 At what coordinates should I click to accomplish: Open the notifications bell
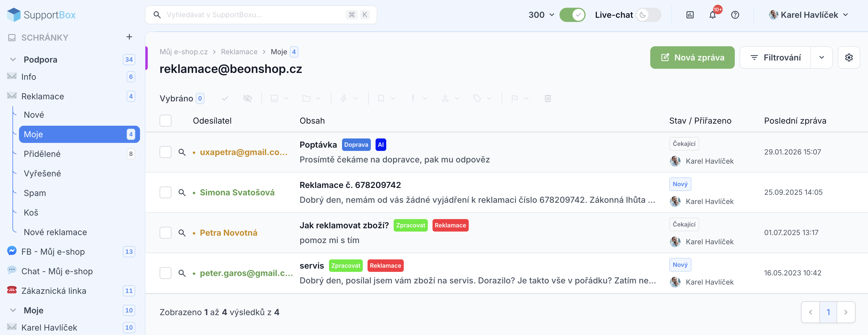click(712, 15)
